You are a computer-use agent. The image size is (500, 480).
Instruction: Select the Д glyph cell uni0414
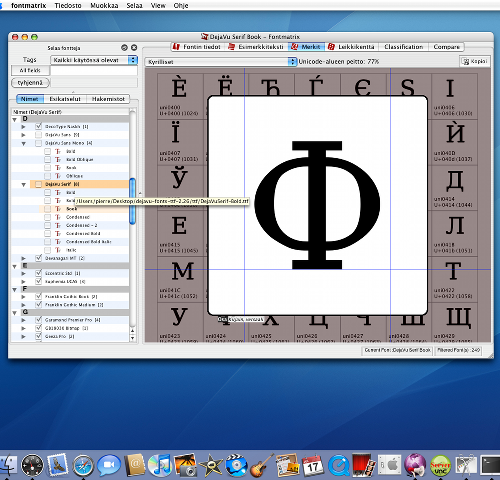pos(454,187)
